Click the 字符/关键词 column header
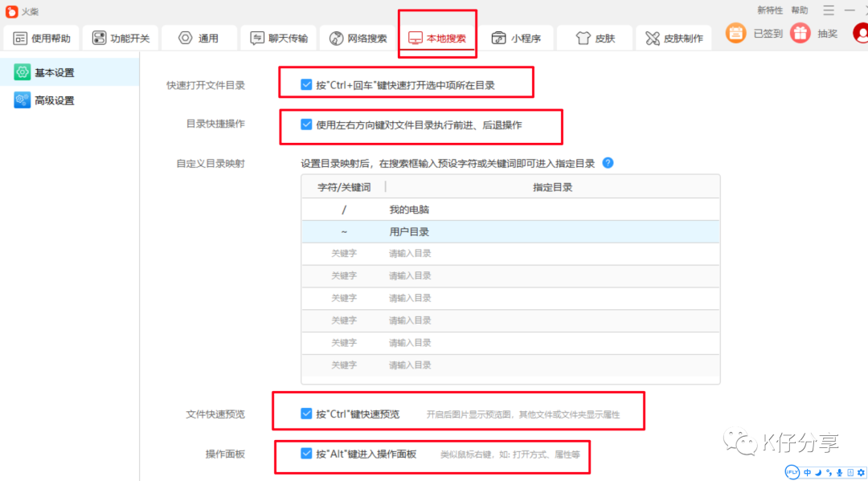Screen dimensions: 868x481 coord(344,187)
